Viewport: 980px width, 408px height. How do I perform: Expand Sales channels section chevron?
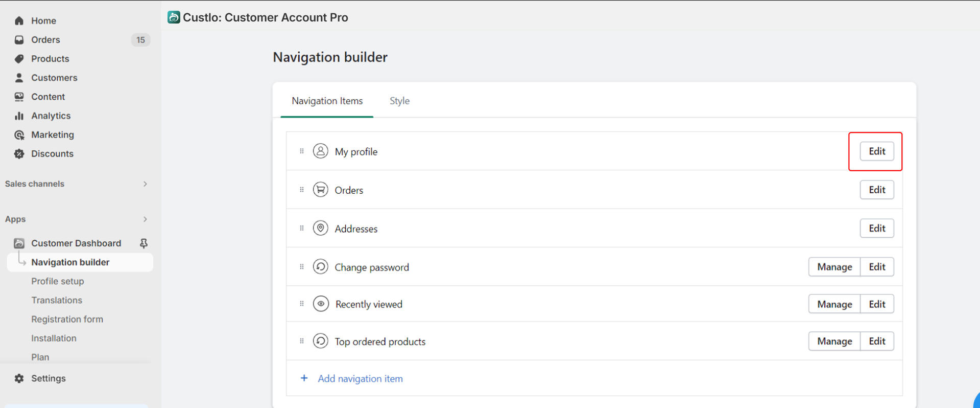[x=145, y=184]
